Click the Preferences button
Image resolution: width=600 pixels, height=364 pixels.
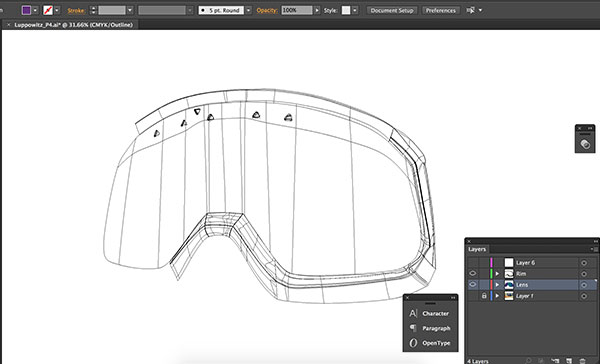click(x=441, y=10)
